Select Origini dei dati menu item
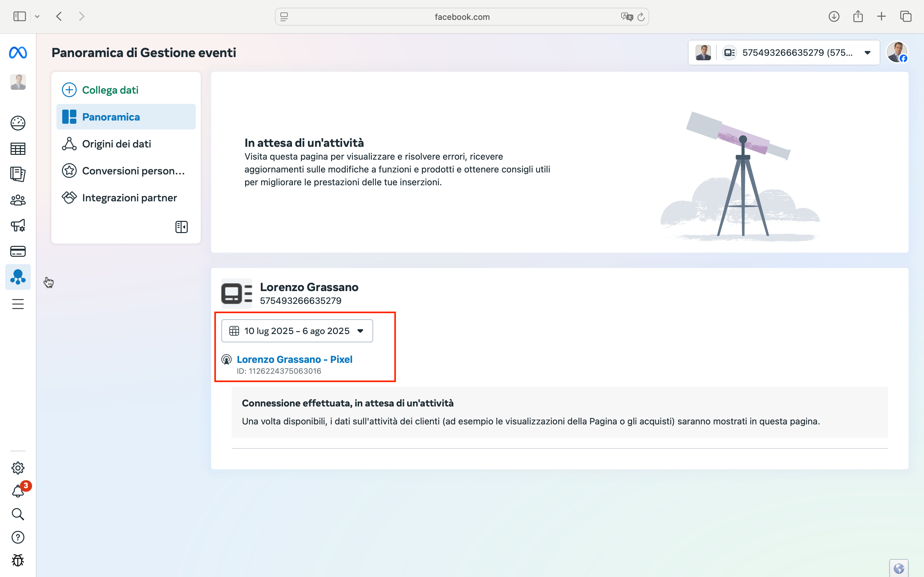924x577 pixels. click(x=116, y=144)
